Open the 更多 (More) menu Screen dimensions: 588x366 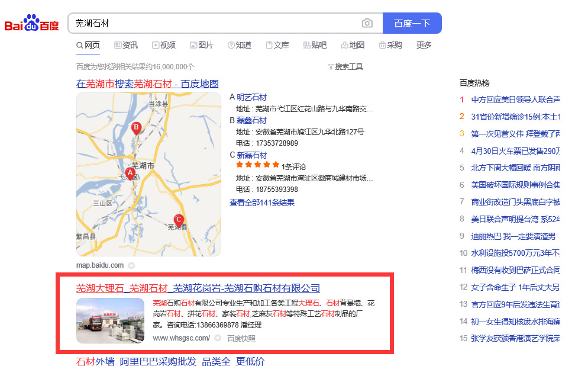click(x=424, y=45)
